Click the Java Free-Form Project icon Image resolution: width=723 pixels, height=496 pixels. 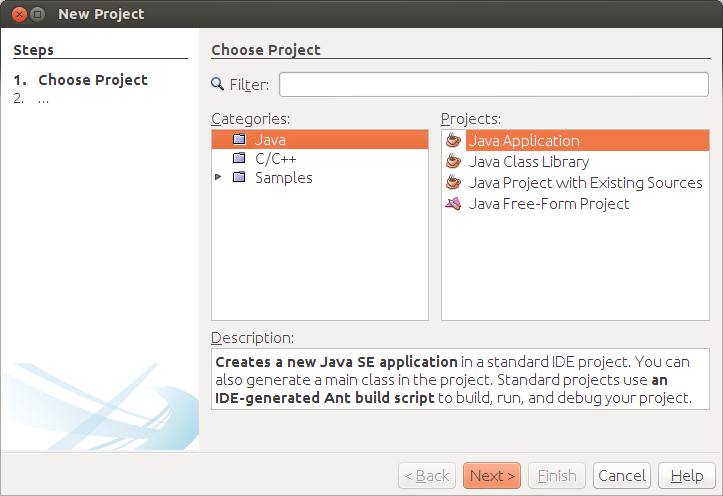click(454, 204)
